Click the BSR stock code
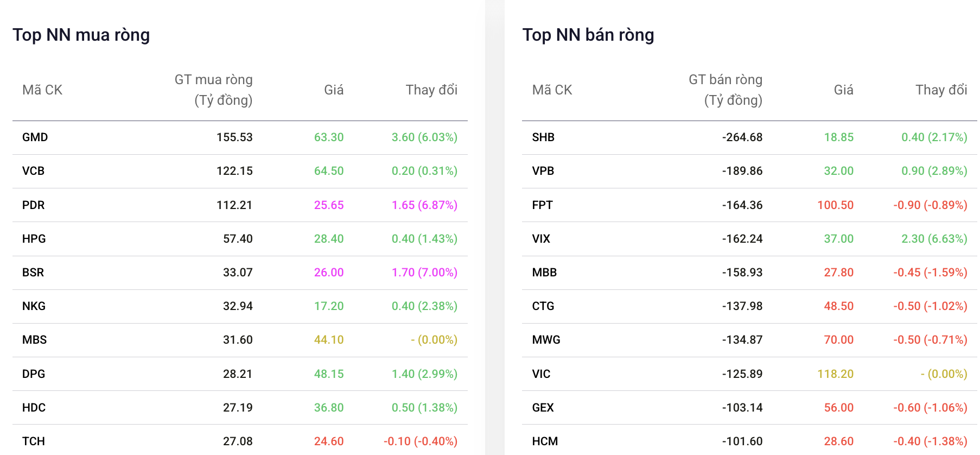The image size is (980, 455). click(x=33, y=273)
